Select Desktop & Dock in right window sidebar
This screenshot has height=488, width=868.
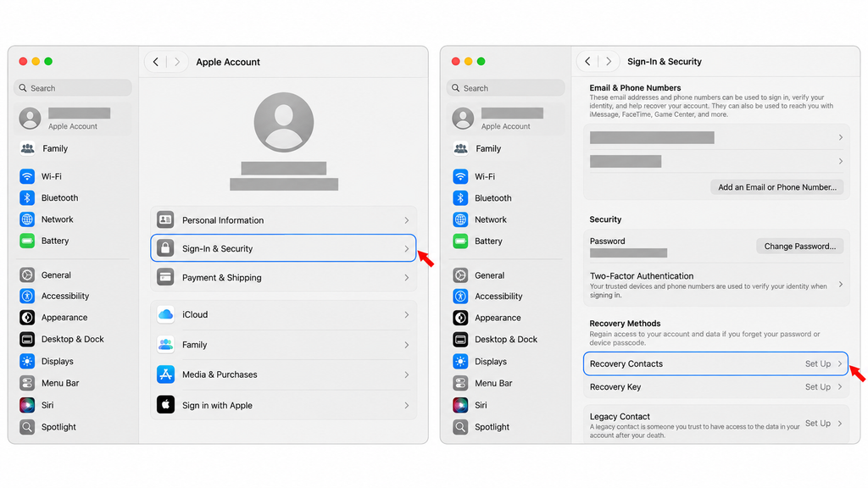tap(506, 339)
